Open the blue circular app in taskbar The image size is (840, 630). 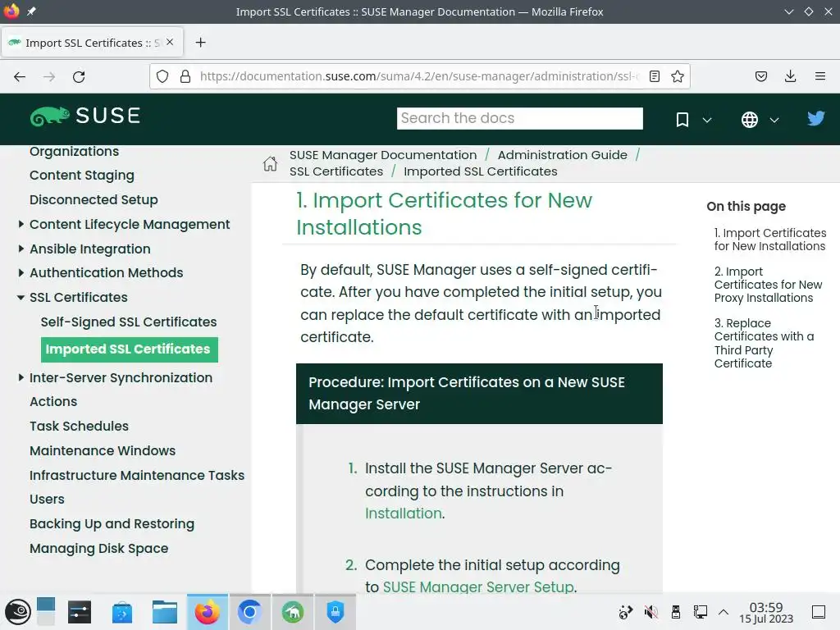(x=249, y=612)
